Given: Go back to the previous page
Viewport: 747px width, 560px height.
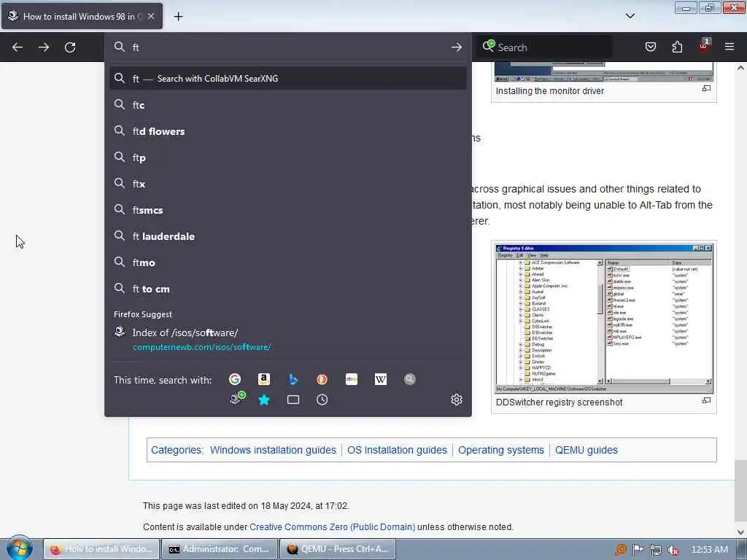Looking at the screenshot, I should [x=18, y=47].
